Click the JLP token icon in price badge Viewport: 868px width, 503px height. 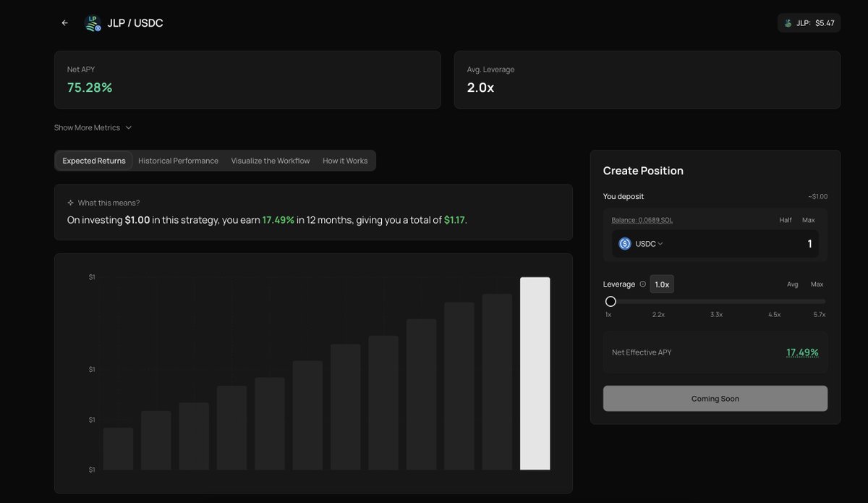tap(788, 22)
